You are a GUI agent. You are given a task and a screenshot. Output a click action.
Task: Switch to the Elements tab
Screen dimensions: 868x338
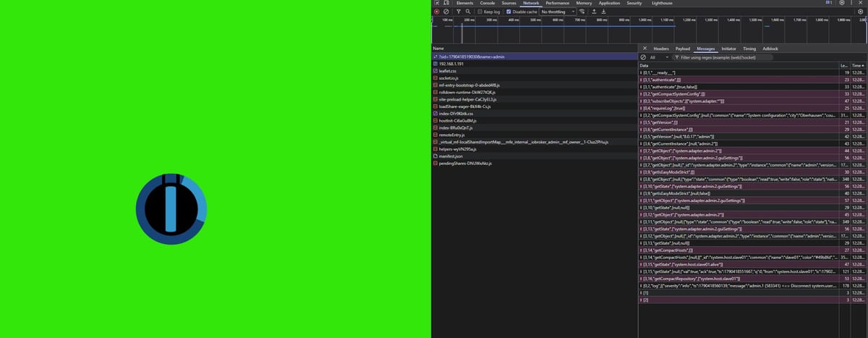464,3
